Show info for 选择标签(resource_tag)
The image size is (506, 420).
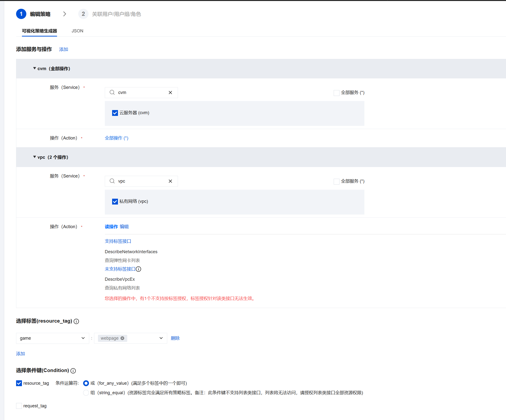click(x=76, y=321)
